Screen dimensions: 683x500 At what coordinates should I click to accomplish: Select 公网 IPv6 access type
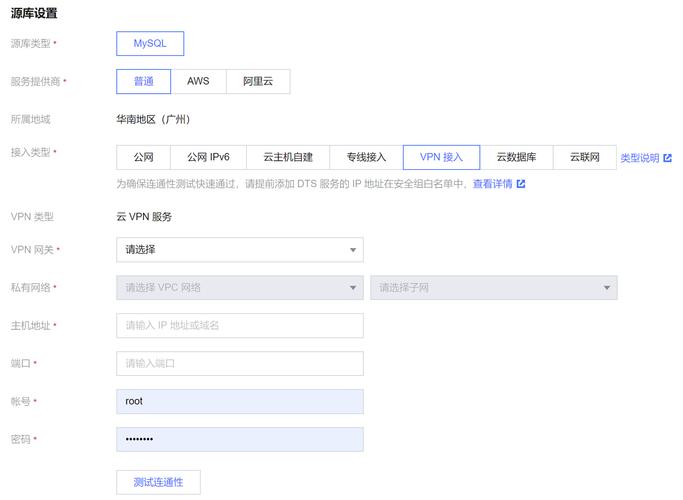tap(208, 157)
